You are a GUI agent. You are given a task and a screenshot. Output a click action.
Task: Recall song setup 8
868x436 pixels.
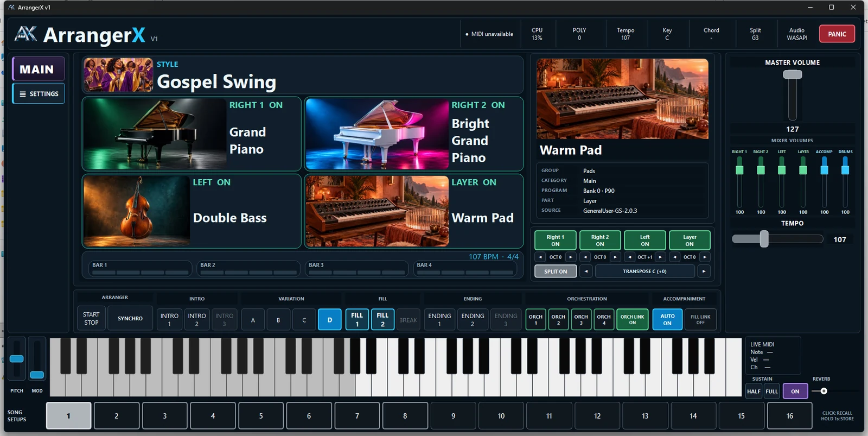tap(405, 416)
